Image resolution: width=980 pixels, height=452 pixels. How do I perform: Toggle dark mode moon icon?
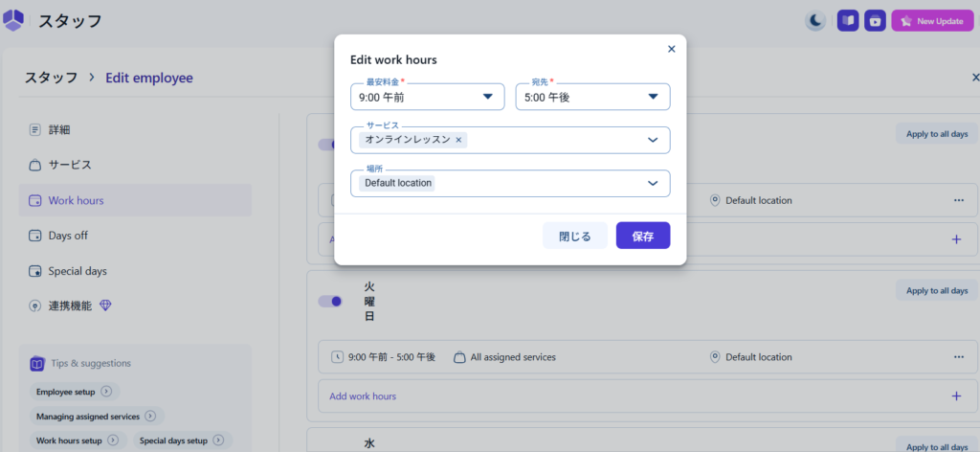(815, 21)
